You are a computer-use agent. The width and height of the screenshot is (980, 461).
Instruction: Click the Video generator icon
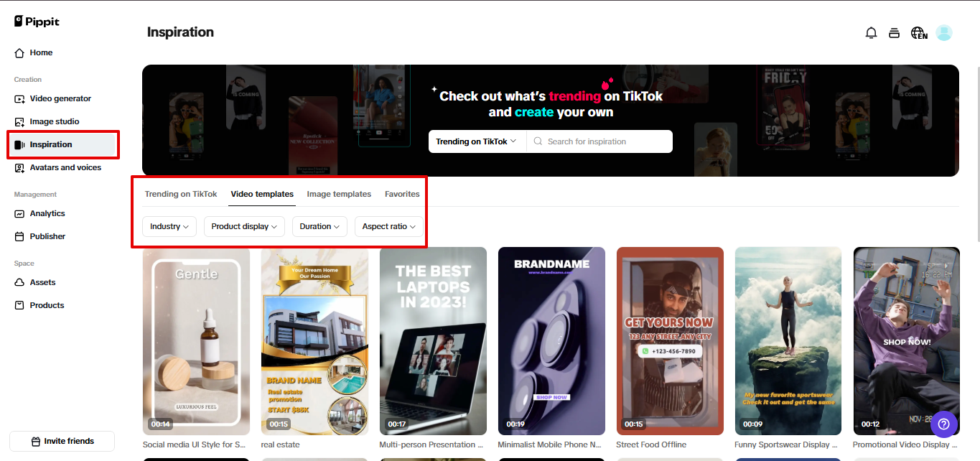coord(19,99)
